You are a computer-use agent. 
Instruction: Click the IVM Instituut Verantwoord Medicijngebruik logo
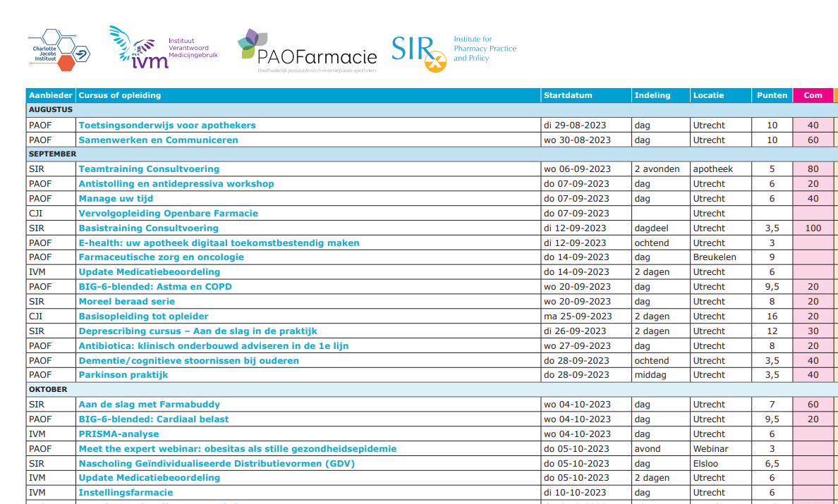pyautogui.click(x=164, y=47)
